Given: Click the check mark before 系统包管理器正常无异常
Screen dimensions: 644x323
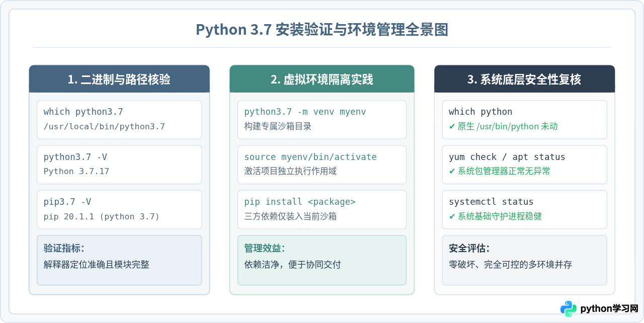Looking at the screenshot, I should point(452,172).
